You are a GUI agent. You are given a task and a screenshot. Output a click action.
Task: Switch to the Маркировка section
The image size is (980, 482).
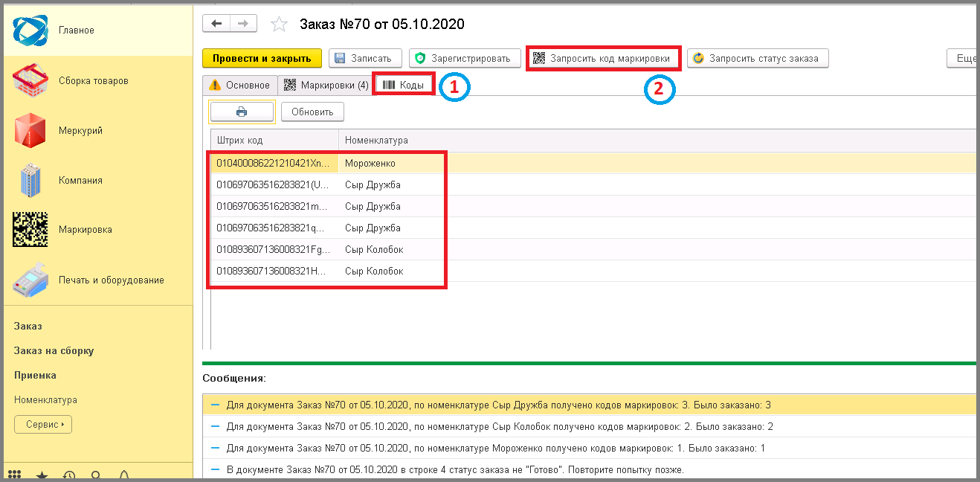pos(98,230)
